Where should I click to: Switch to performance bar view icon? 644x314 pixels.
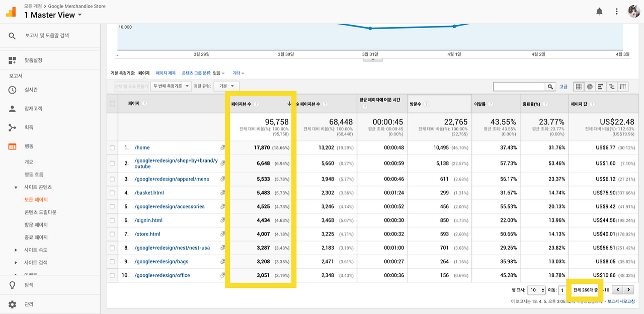pos(601,87)
